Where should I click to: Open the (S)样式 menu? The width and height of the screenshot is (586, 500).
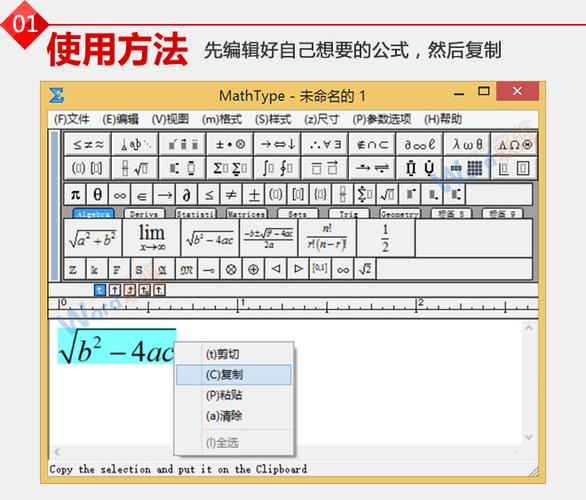pos(273,119)
